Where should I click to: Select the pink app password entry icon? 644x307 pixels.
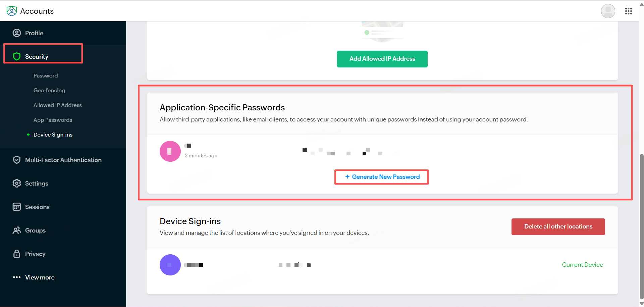170,151
